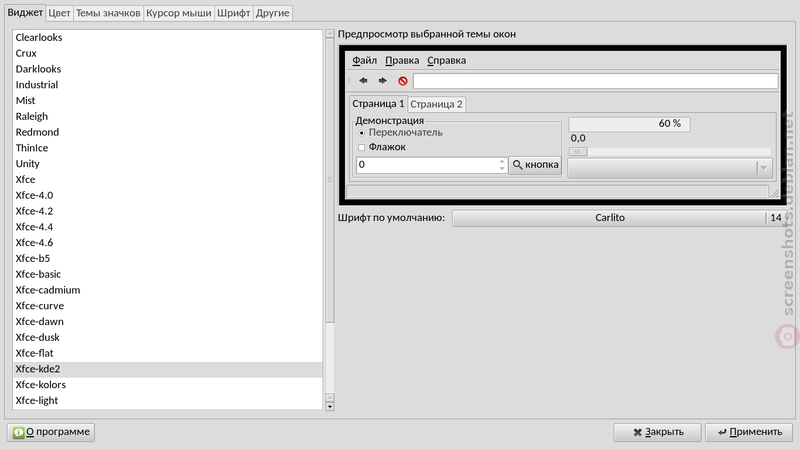Switch to the Курсор мыши tab
The width and height of the screenshot is (800, 449).
click(179, 13)
